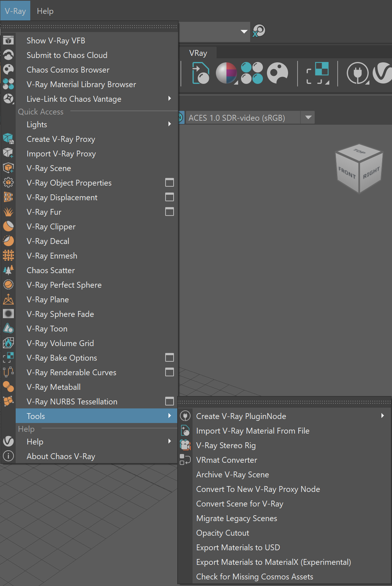The image size is (392, 586).
Task: Click the Chaos Scatter trees icon
Action: (8, 270)
